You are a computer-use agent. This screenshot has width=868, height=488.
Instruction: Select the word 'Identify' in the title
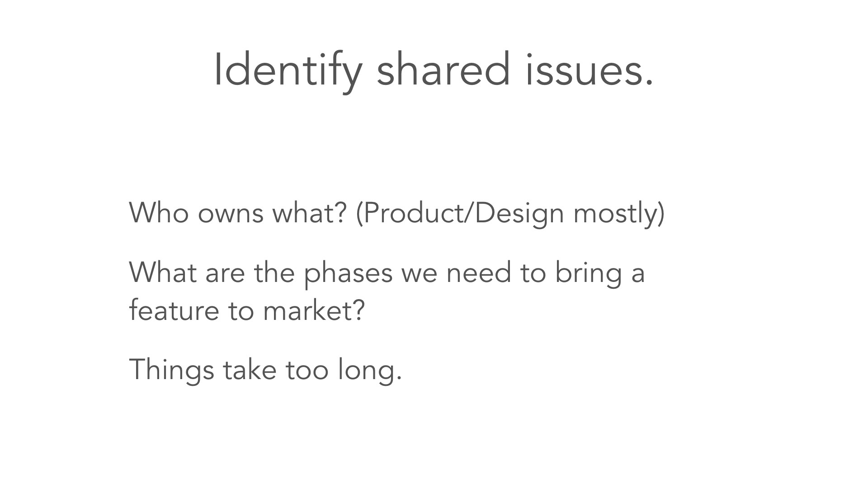click(x=288, y=70)
